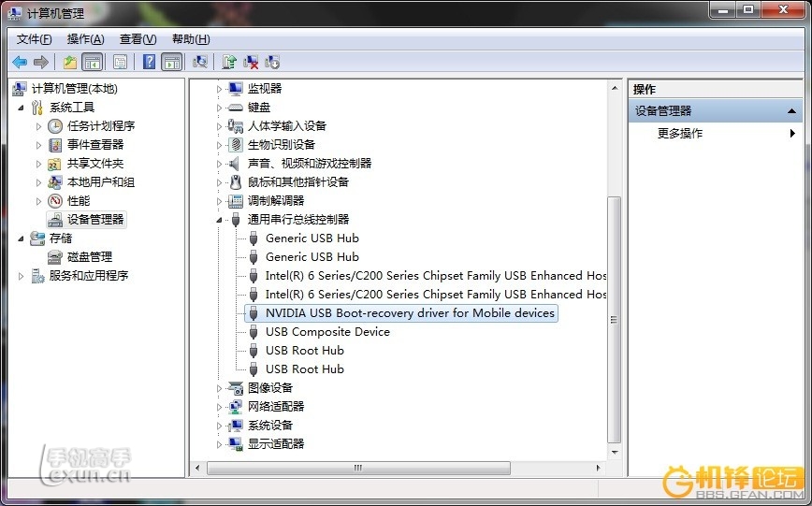Open the 查看(V) menu
This screenshot has height=506, width=812.
(138, 39)
